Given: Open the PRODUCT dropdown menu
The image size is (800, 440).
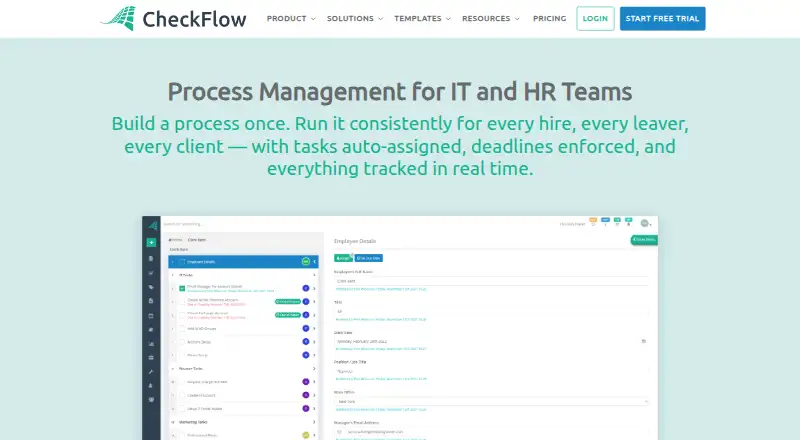Looking at the screenshot, I should point(291,18).
